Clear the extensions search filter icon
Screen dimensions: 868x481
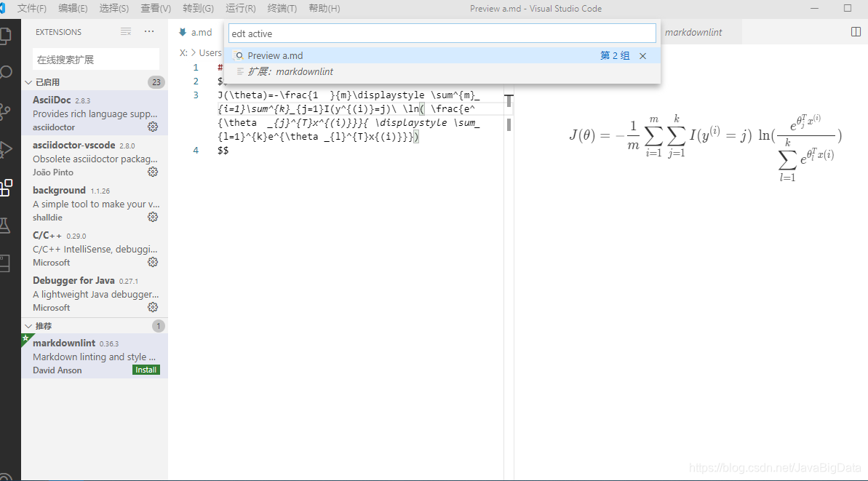(x=126, y=31)
